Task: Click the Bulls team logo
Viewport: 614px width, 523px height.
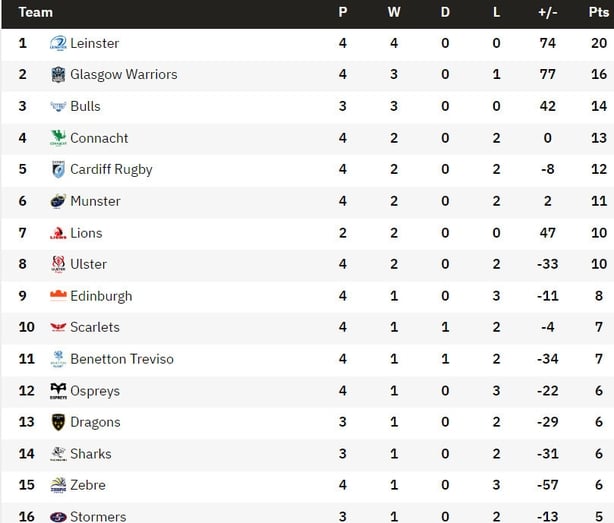Action: point(58,106)
